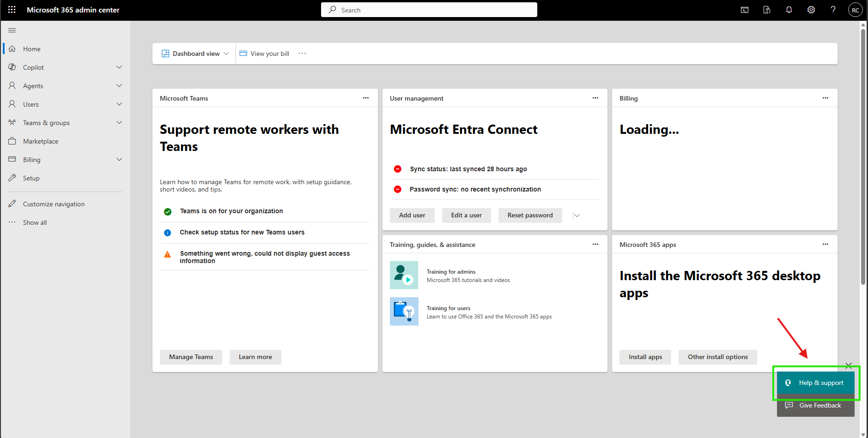Open the settings gear icon
Viewport: 868px width, 438px height.
coord(811,10)
